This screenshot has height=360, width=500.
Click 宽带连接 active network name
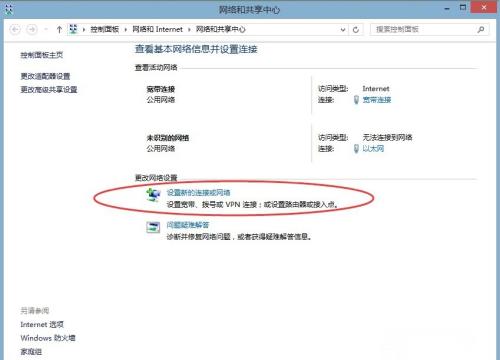[161, 89]
